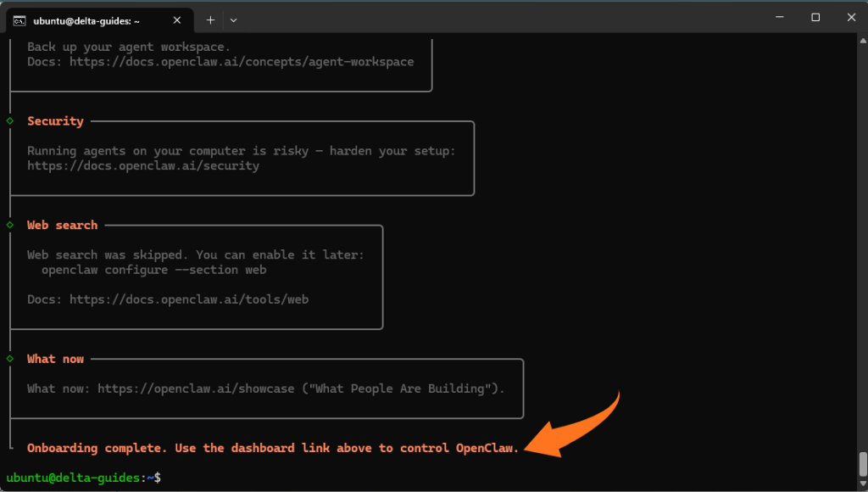This screenshot has height=492, width=868.
Task: Maximize the terminal window
Action: click(x=815, y=18)
